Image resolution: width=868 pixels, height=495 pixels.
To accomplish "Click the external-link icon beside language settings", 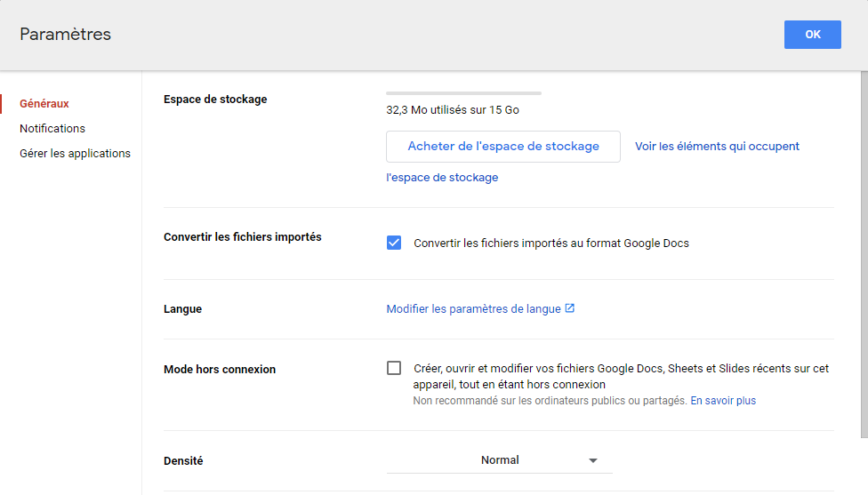I will [x=570, y=308].
